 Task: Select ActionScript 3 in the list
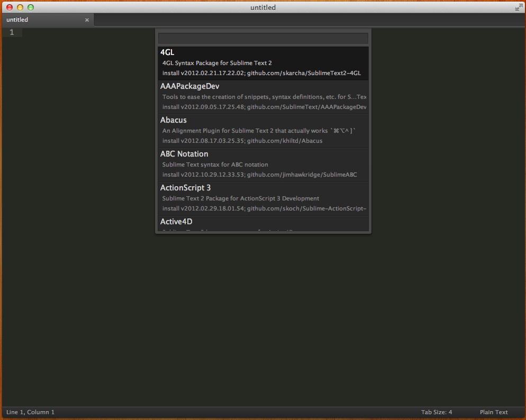point(263,198)
